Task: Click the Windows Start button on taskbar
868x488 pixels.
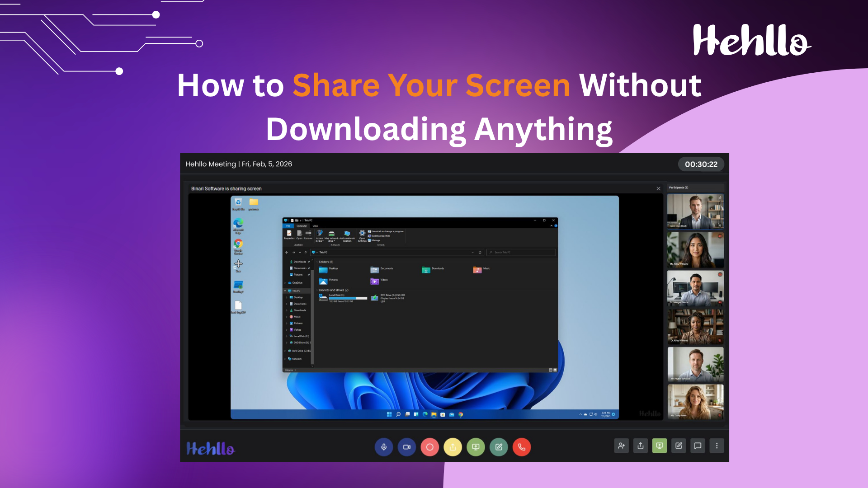Action: [389, 414]
